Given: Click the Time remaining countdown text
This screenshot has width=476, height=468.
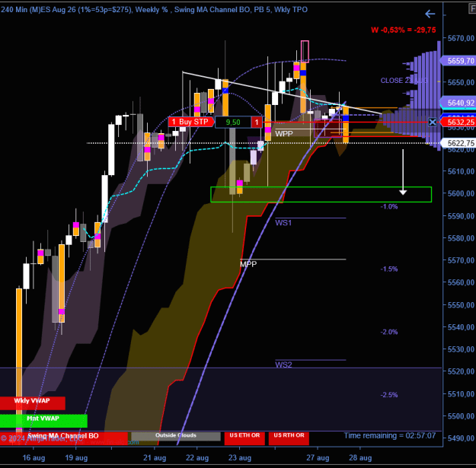Looking at the screenshot, I should (x=389, y=435).
